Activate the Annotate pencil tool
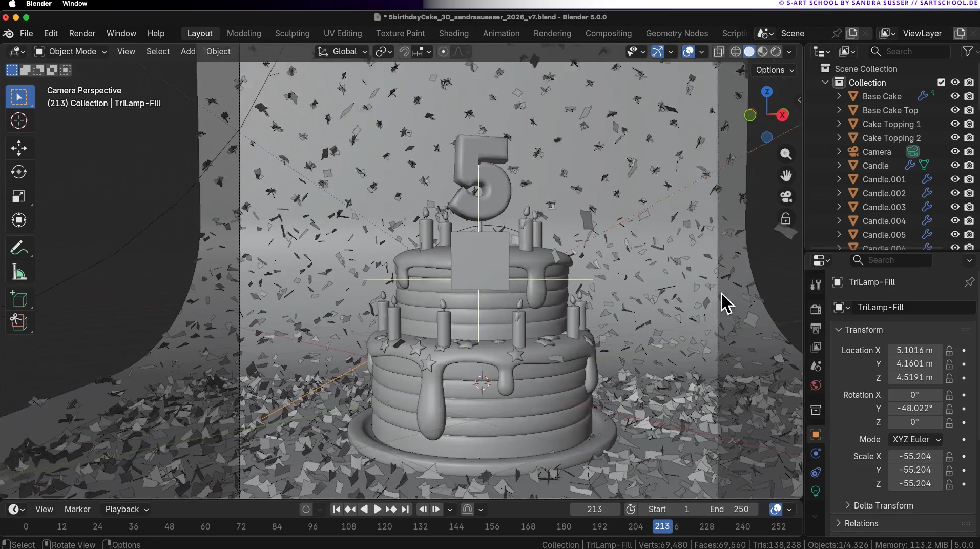 click(19, 249)
